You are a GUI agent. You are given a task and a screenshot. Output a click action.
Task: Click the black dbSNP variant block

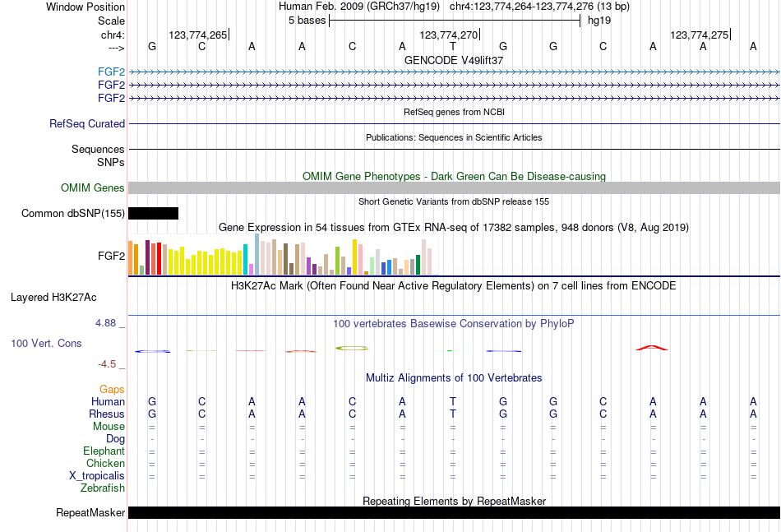coord(154,213)
